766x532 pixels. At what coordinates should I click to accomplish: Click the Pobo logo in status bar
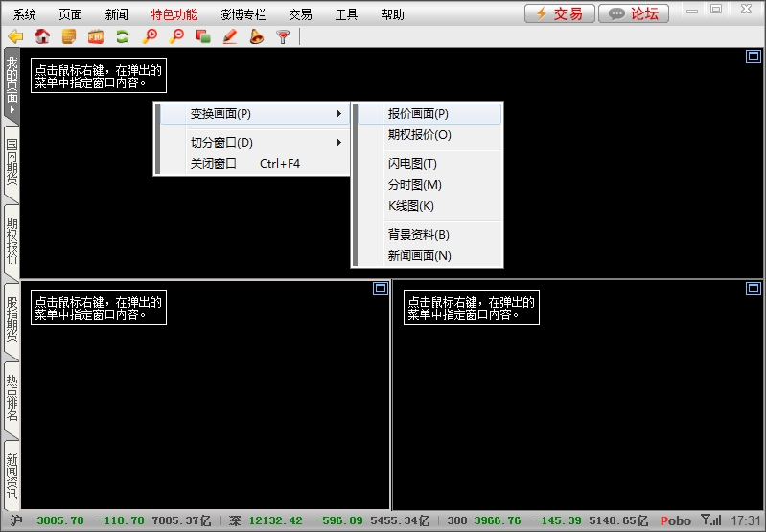[676, 520]
